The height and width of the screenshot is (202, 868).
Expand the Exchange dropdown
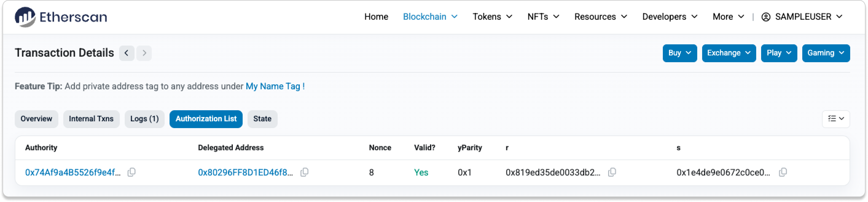point(729,53)
